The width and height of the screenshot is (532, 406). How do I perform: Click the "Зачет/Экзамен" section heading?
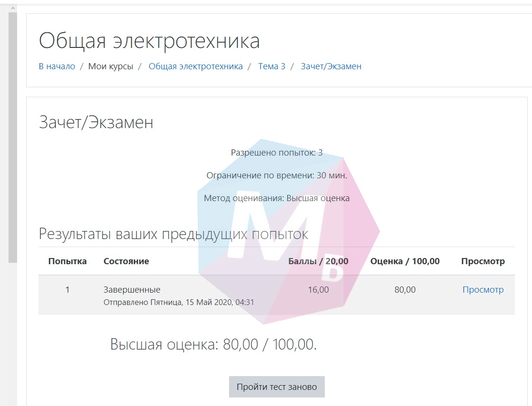pos(96,123)
